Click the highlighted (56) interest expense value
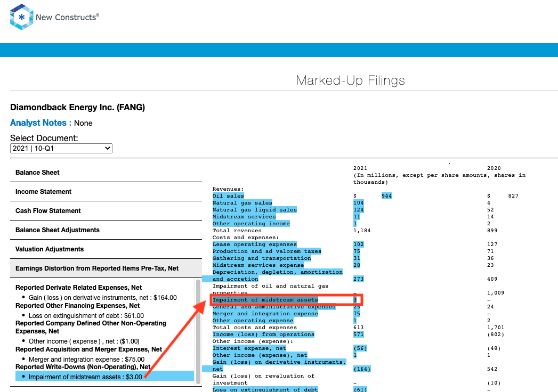The image size is (558, 392). (360, 348)
